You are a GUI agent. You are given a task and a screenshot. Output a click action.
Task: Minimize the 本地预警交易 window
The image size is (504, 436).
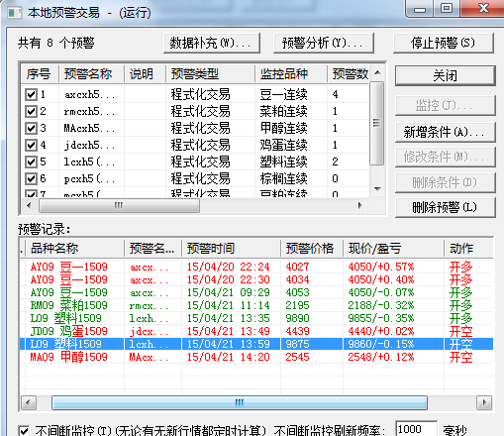pos(420,9)
